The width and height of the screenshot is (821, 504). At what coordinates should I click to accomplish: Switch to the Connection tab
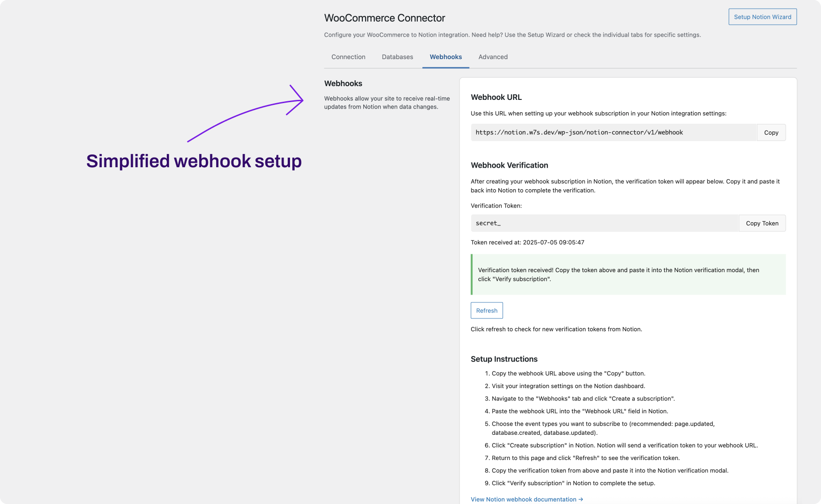[x=348, y=57]
